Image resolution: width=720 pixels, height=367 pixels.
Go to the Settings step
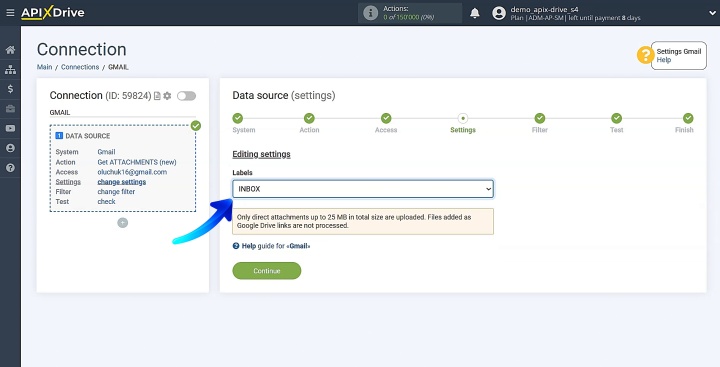point(463,119)
